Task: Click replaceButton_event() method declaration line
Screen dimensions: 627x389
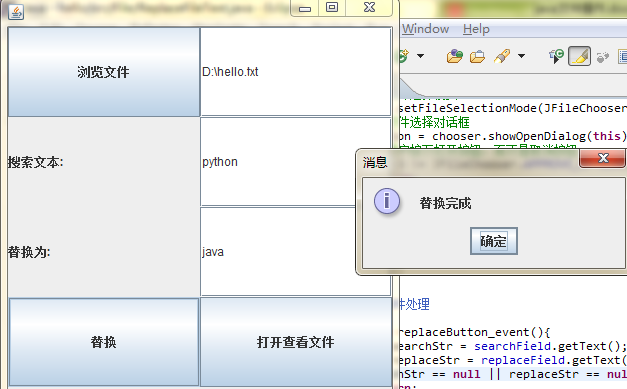Action: pyautogui.click(x=475, y=332)
